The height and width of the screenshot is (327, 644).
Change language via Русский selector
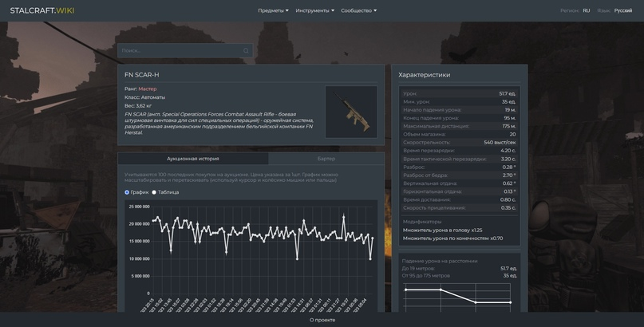click(x=623, y=10)
